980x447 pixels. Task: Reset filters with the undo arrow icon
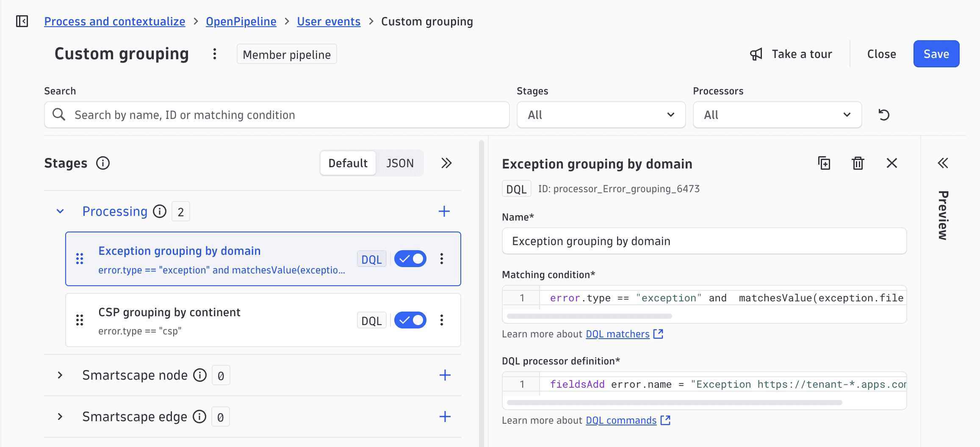pos(884,115)
